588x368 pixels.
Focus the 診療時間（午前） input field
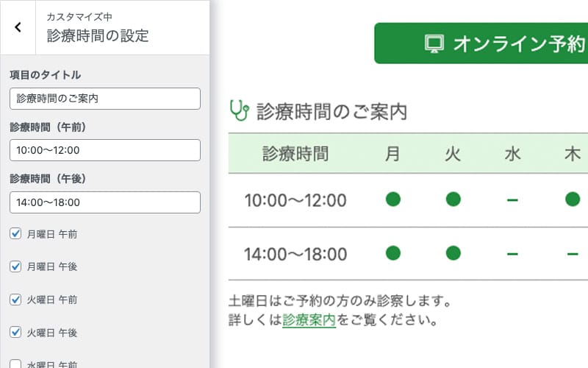point(105,150)
